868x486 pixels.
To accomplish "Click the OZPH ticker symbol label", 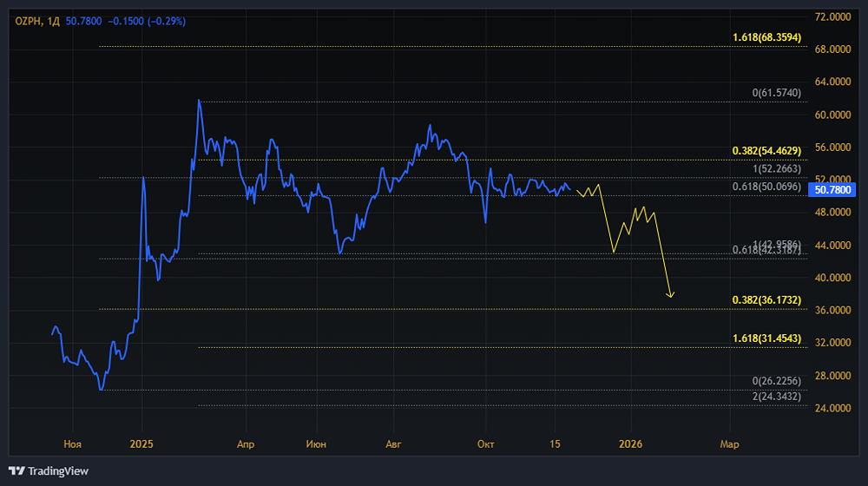I will point(29,21).
